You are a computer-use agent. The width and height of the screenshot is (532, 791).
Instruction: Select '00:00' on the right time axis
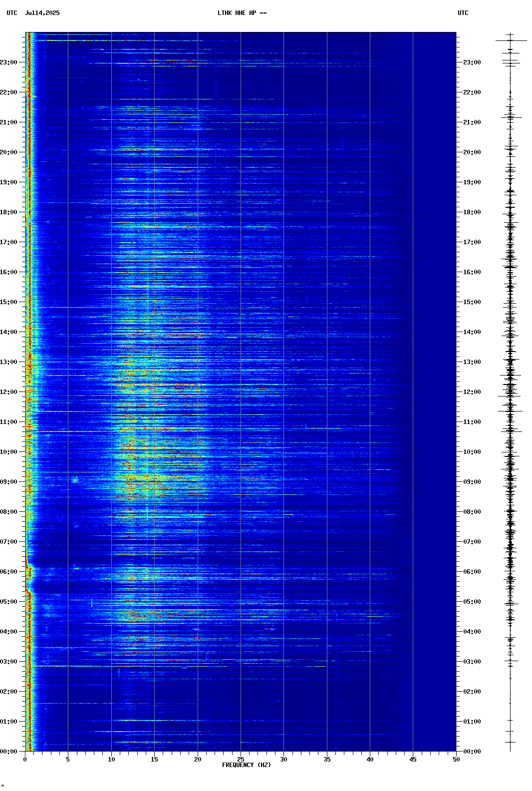point(472,752)
